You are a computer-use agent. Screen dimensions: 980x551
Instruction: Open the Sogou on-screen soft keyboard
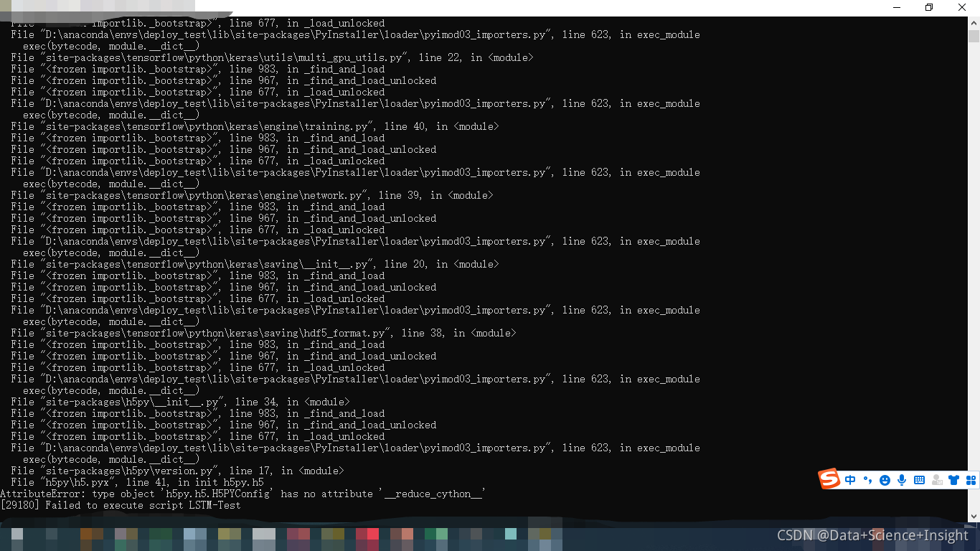coord(919,479)
